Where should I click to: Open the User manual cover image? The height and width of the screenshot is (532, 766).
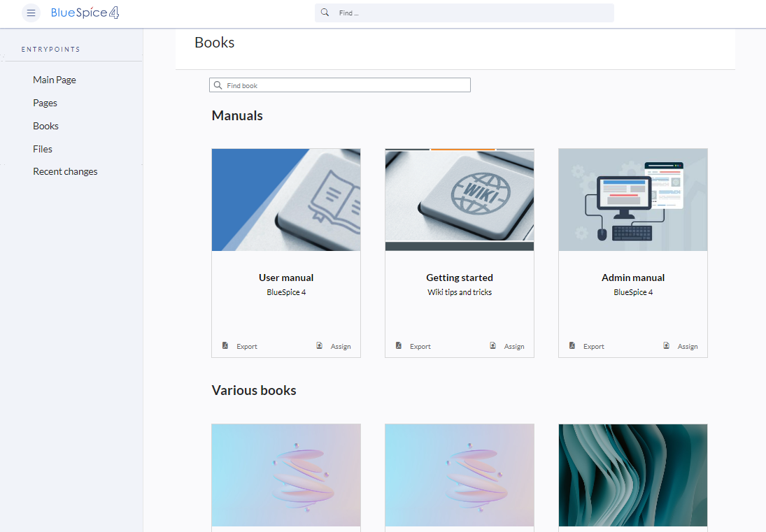[286, 200]
